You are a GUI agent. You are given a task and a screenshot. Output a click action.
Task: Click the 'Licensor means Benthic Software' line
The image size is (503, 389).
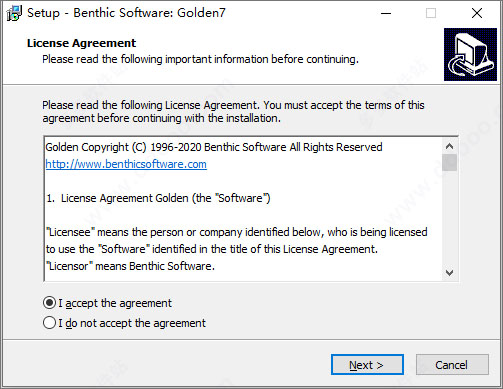click(130, 266)
